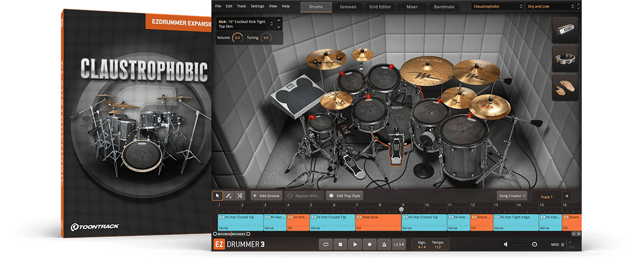This screenshot has height=269, width=644.
Task: Click the small splash cymbal at top
Action: click(x=362, y=54)
